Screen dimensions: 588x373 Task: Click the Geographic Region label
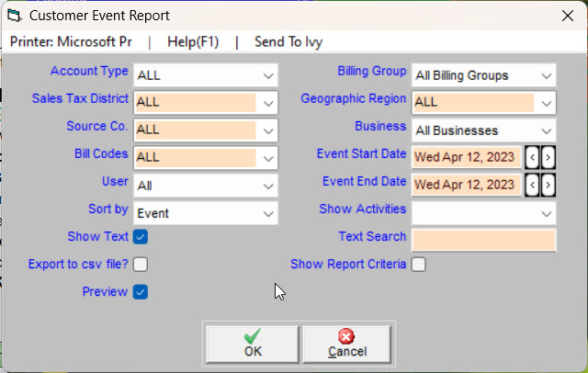coord(353,98)
